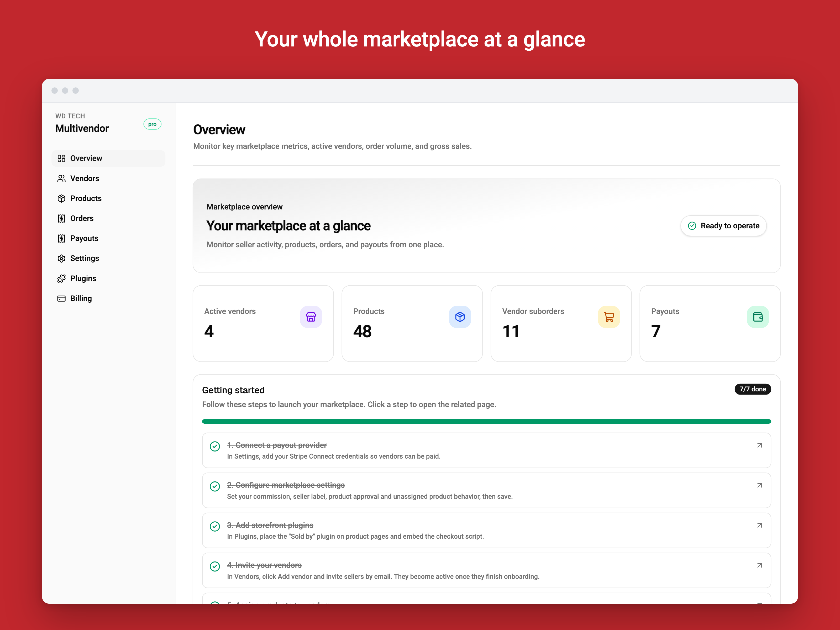The height and width of the screenshot is (630, 840).
Task: Open step 4. Invite your vendors
Action: tap(486, 570)
